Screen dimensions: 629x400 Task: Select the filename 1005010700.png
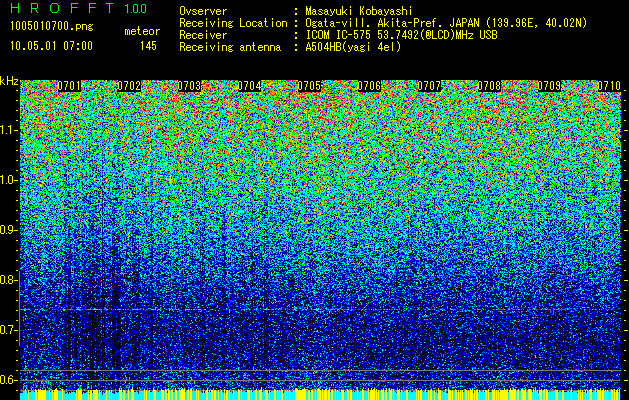52,27
